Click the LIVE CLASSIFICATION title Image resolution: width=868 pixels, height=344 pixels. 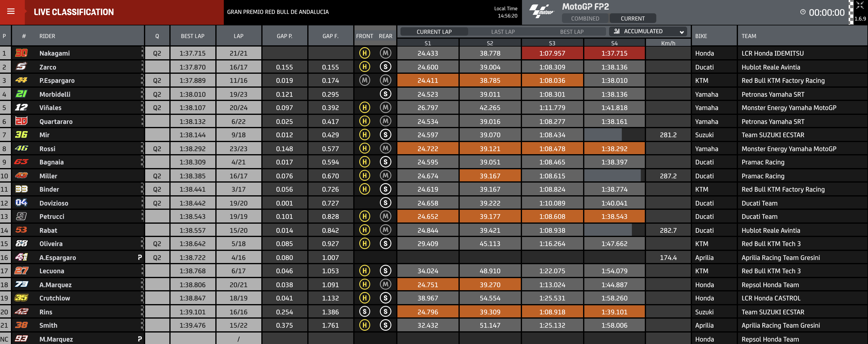click(x=74, y=12)
